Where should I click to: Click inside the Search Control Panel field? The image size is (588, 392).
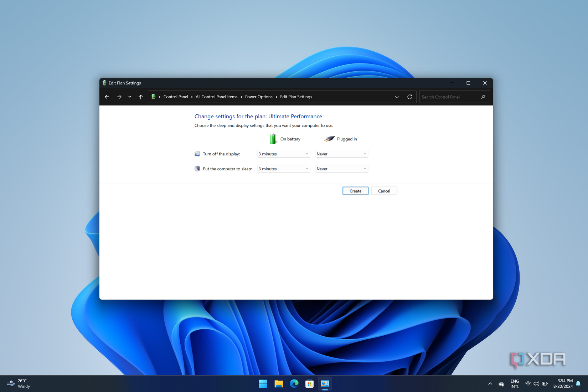pos(449,97)
